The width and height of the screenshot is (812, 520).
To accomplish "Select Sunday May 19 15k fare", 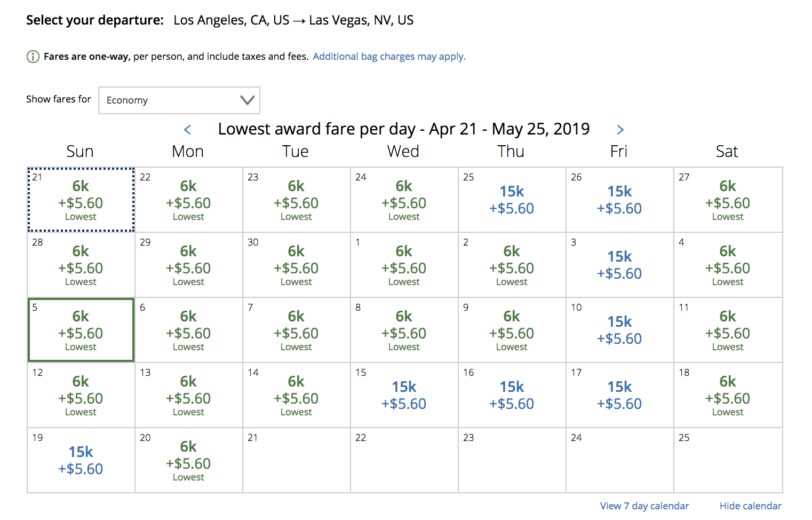I will click(x=81, y=461).
